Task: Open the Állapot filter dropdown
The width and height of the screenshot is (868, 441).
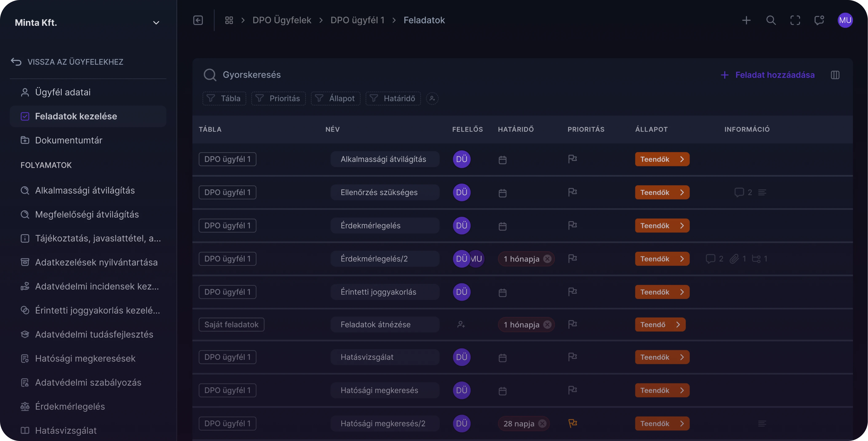Action: tap(335, 98)
